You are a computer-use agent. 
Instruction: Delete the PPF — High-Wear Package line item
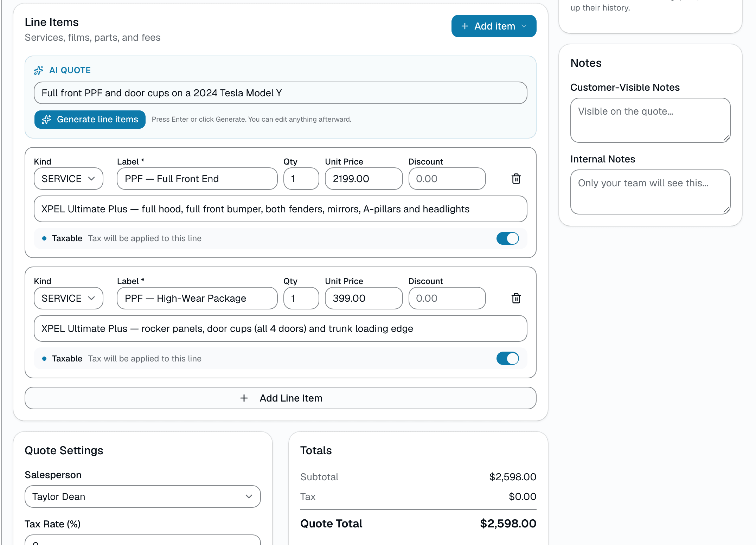(516, 298)
